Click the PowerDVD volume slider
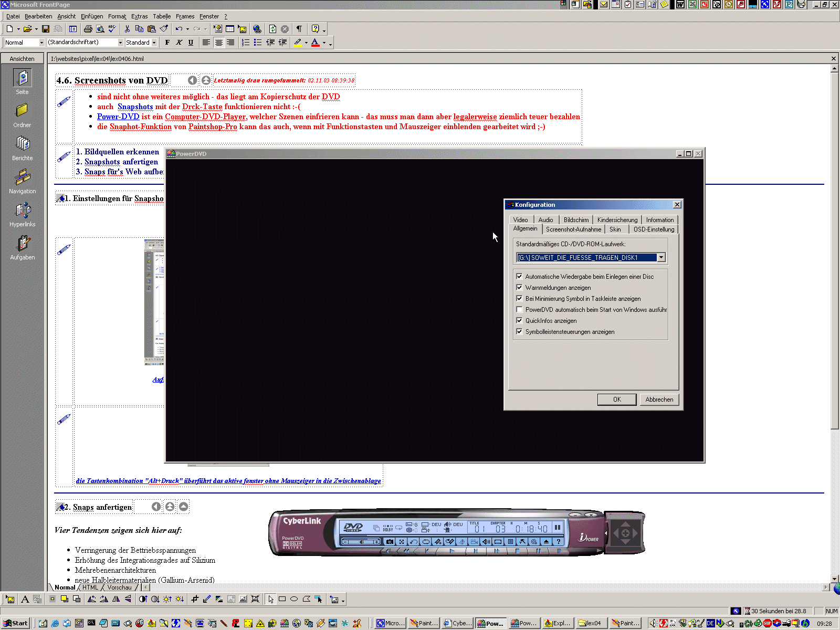840x630 pixels. (x=361, y=541)
